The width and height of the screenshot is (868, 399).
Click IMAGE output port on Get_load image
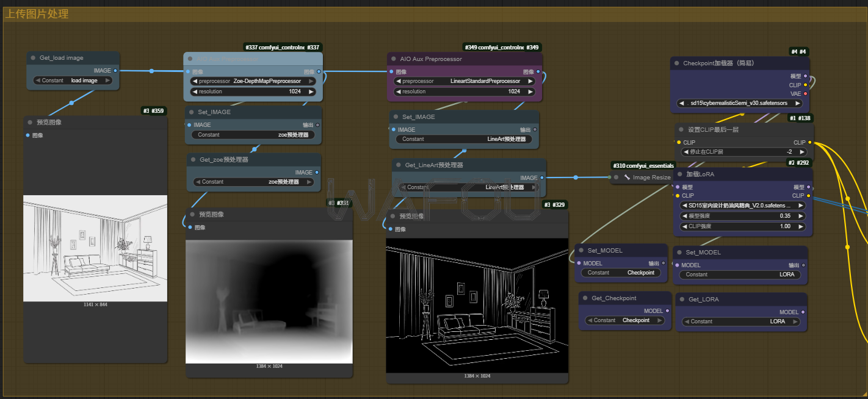115,71
